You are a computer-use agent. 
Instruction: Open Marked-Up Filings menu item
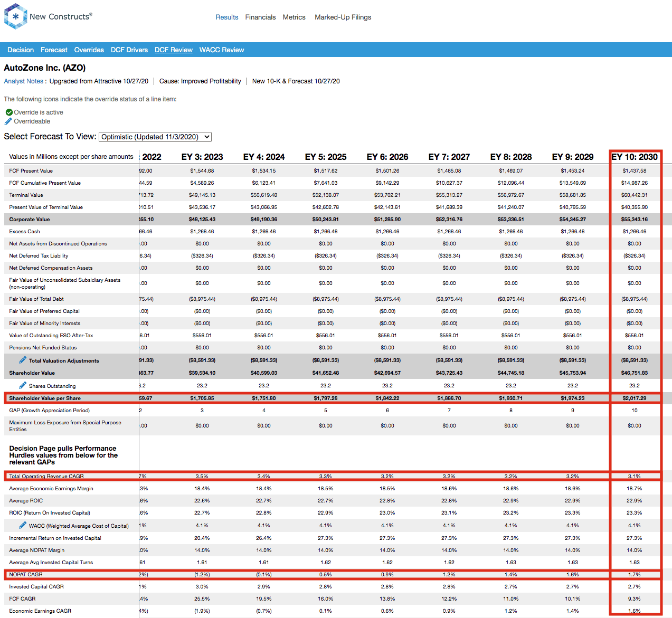343,17
